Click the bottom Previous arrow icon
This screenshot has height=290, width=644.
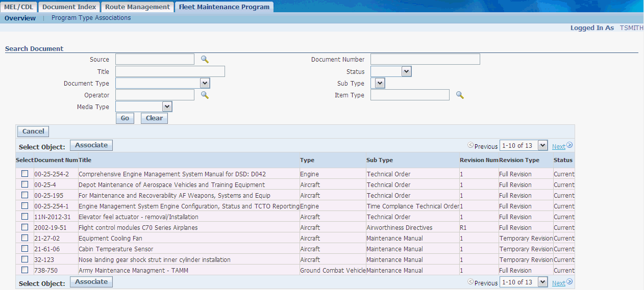[470, 282]
